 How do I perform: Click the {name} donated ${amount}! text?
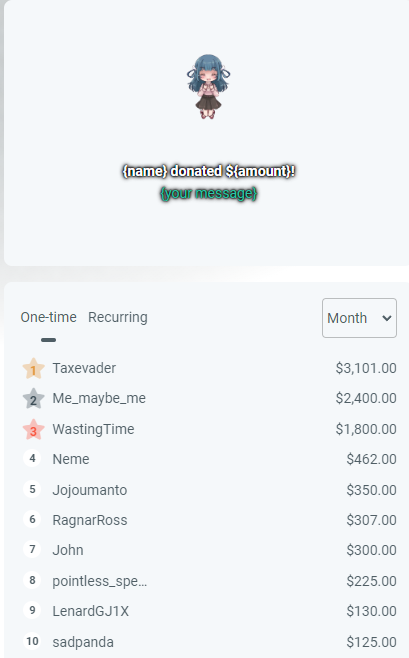(x=208, y=171)
